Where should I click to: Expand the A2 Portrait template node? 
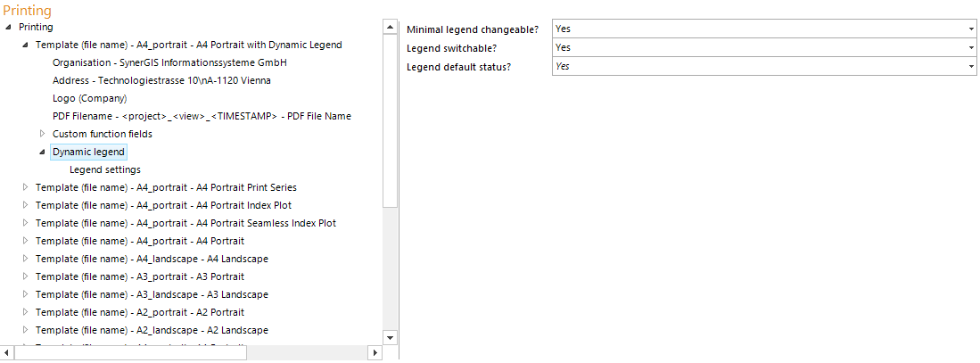[x=25, y=312]
